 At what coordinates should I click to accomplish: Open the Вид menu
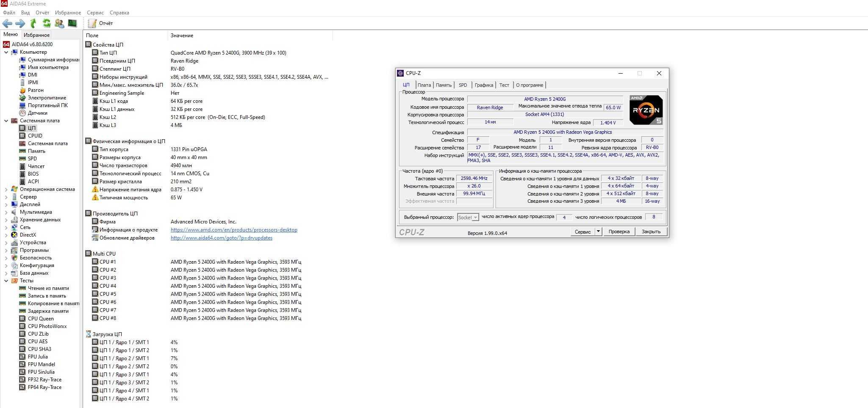pos(25,13)
